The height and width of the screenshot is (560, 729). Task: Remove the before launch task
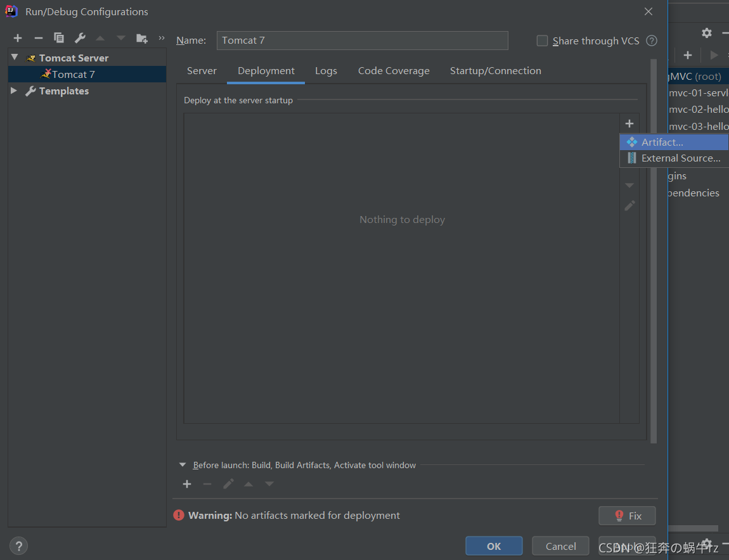[x=207, y=484]
